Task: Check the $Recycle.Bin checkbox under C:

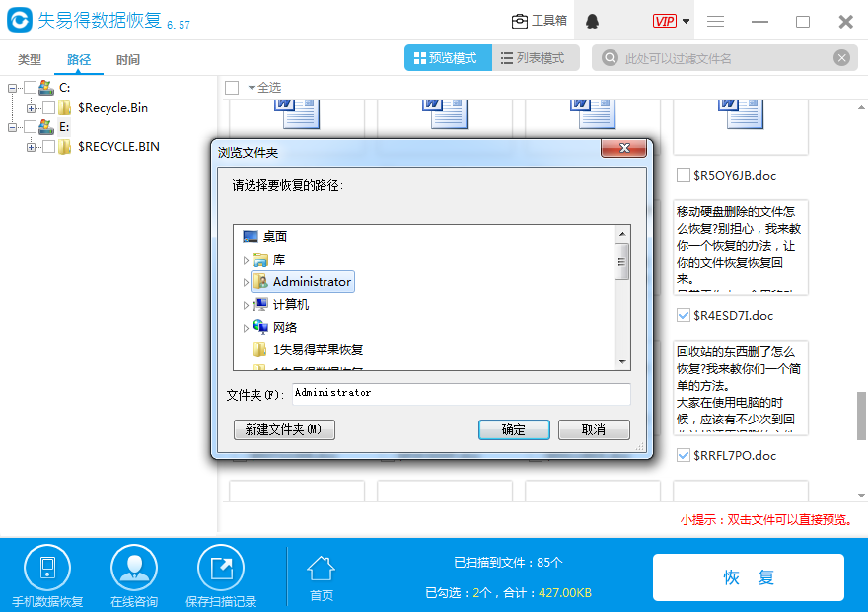Action: pos(48,107)
